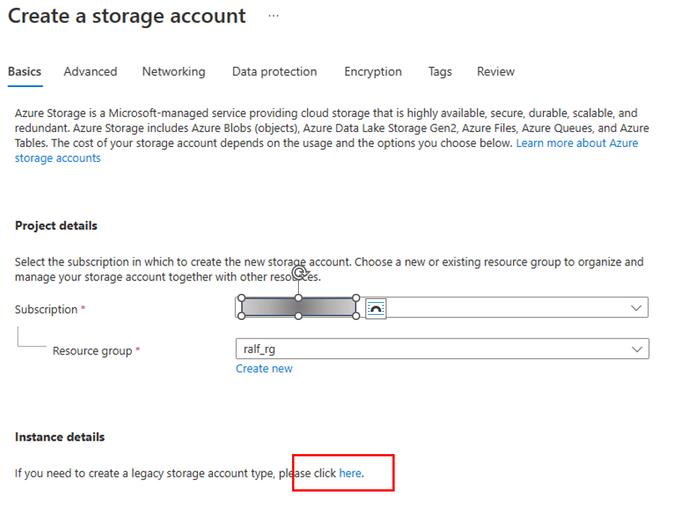The image size is (692, 506).
Task: Click the rotate handle above the redacted box
Action: 298,271
